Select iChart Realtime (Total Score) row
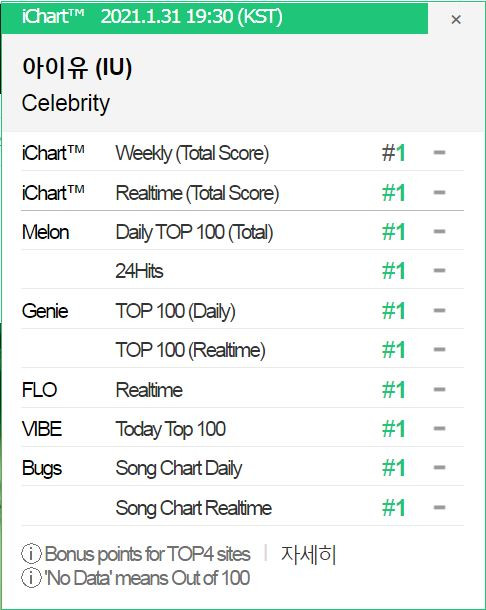This screenshot has height=610, width=486. pos(242,192)
